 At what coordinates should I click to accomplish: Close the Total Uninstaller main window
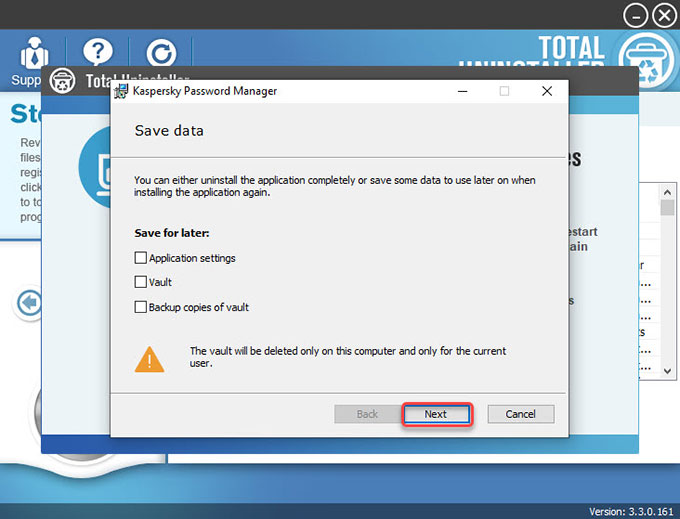[x=664, y=16]
